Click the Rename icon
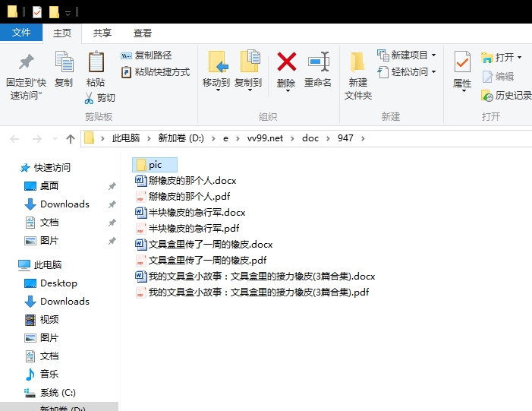Viewport: 532px width, 411px height. [x=319, y=62]
